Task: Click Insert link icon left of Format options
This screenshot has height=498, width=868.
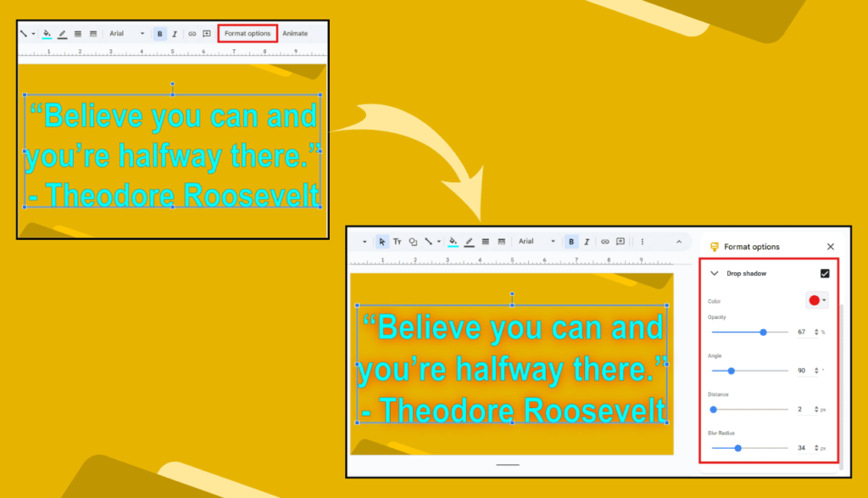Action: click(x=192, y=34)
